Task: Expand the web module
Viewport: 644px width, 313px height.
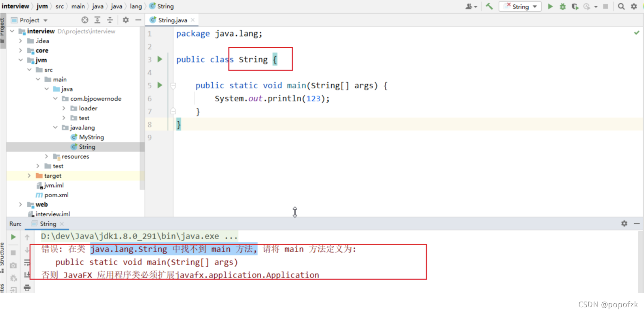Action: (21, 204)
